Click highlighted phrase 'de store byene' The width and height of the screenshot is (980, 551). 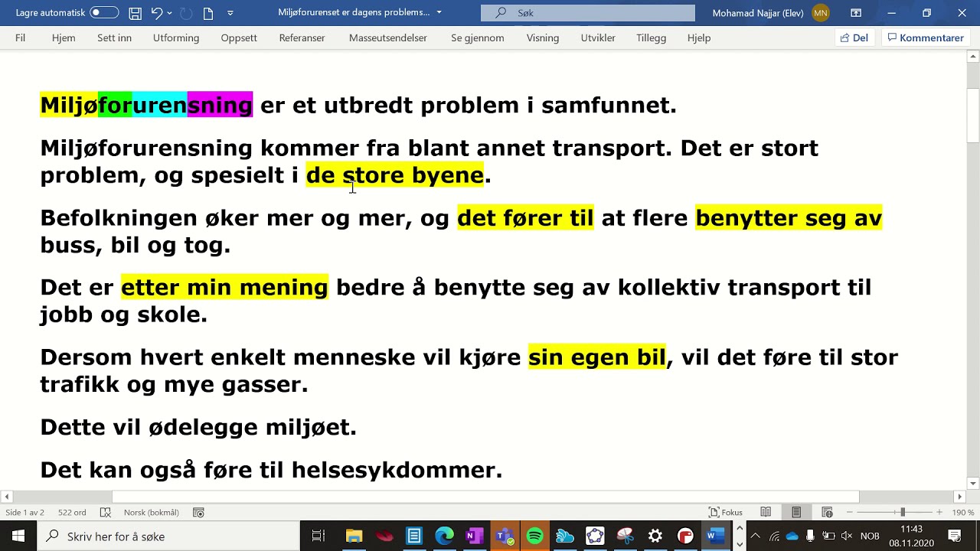click(395, 175)
